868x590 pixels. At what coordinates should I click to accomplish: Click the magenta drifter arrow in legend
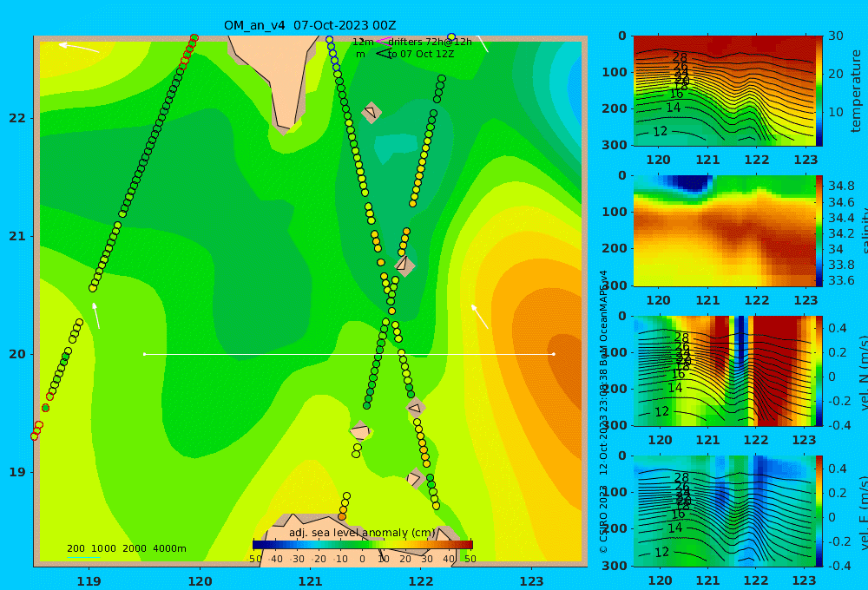384,41
